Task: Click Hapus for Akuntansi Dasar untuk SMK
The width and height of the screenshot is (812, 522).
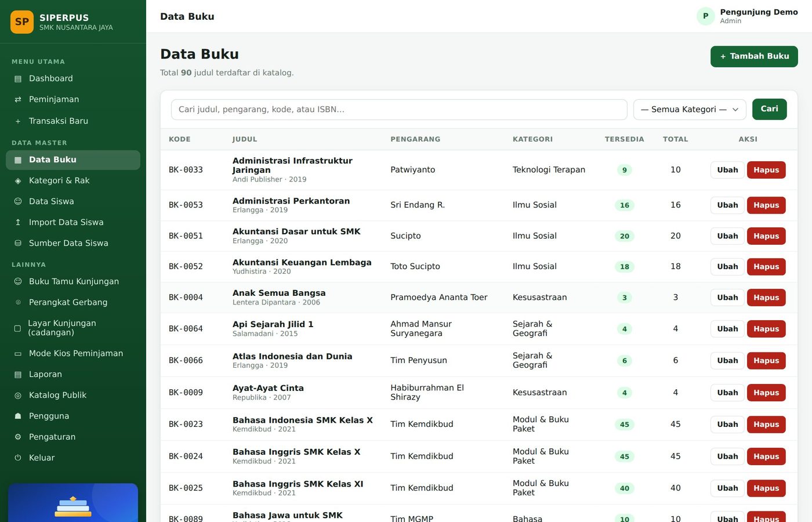Action: click(x=766, y=236)
